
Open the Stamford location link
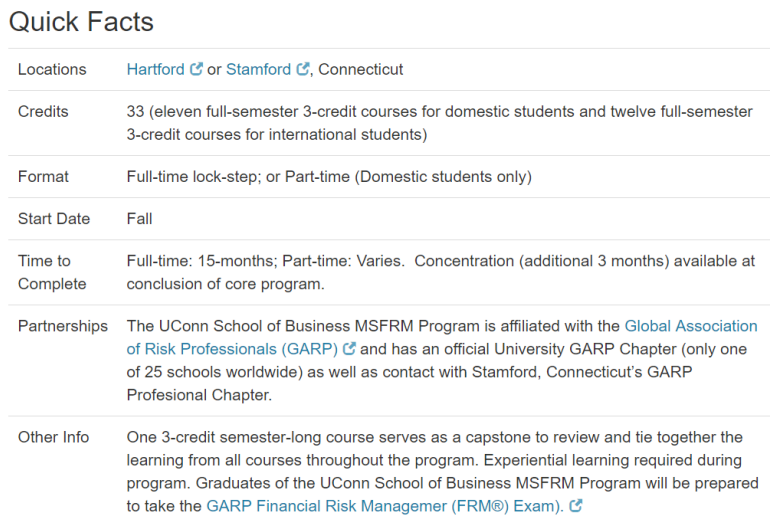coord(259,70)
